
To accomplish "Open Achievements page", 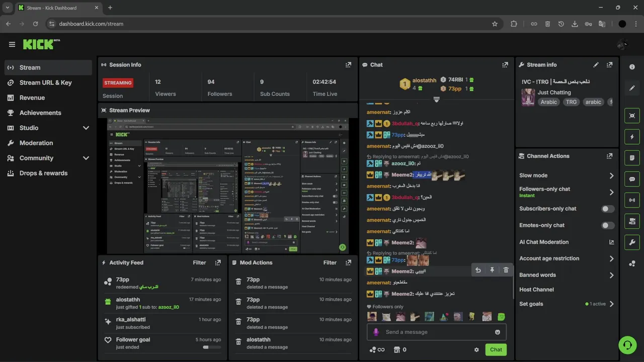I will coord(48,113).
